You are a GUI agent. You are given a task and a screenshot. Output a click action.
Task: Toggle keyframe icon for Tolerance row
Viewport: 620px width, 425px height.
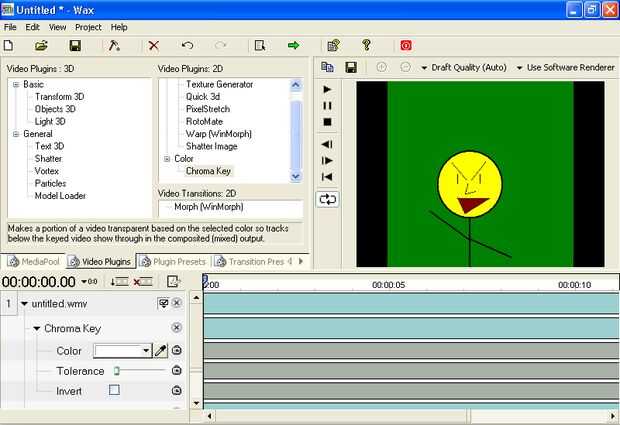pos(177,370)
